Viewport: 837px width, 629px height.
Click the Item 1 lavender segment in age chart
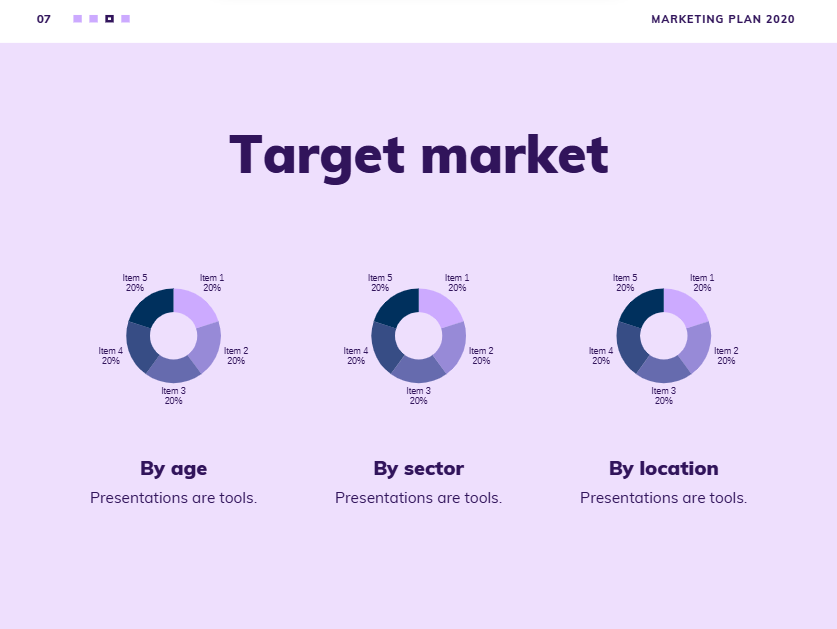[193, 308]
